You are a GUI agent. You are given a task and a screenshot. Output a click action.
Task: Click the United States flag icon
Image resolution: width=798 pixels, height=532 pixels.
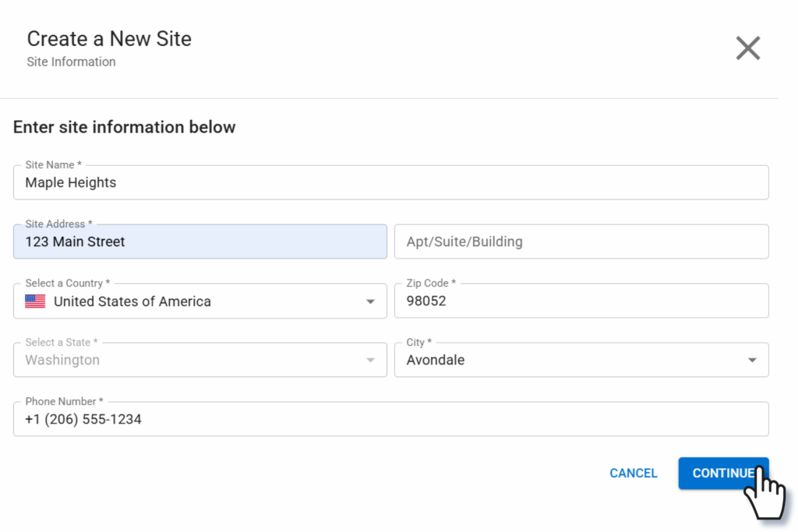point(35,301)
